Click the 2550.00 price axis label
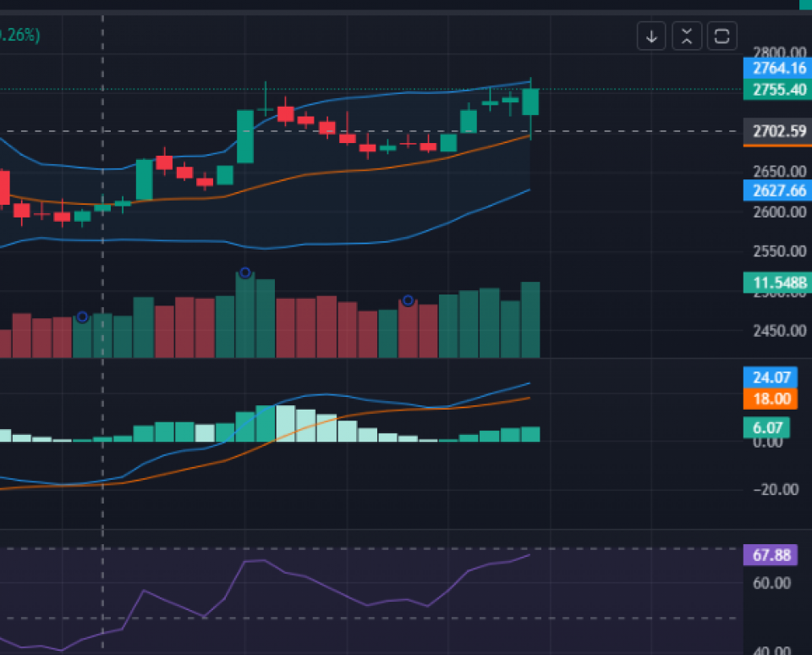The height and width of the screenshot is (655, 812). click(779, 252)
